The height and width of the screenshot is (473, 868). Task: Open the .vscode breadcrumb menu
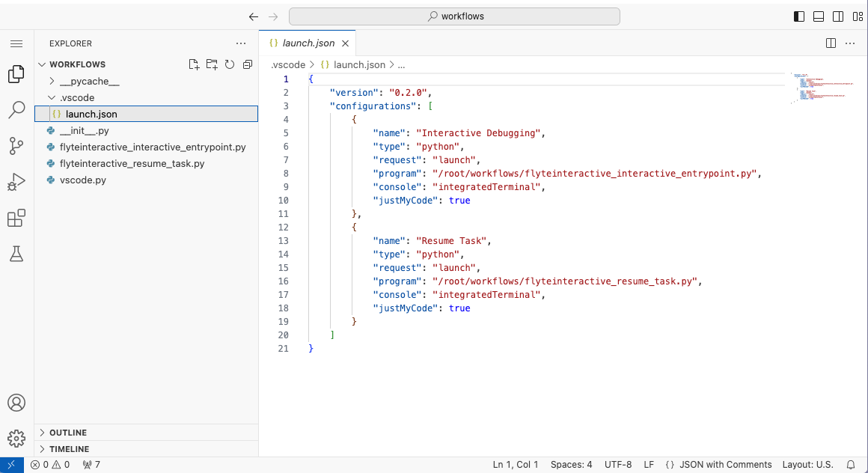[x=288, y=64]
